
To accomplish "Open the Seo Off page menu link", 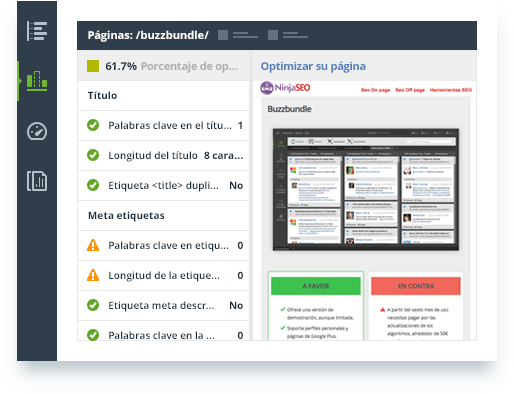I will [x=410, y=90].
